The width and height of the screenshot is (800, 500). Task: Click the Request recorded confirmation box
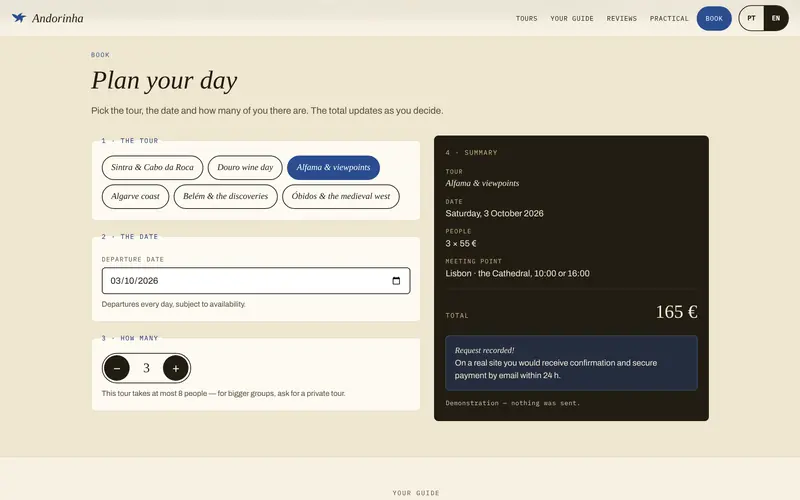click(x=571, y=363)
